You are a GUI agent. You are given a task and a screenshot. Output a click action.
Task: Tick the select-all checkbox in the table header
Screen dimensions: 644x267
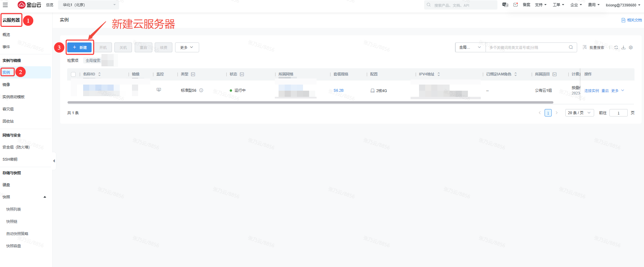pos(73,74)
